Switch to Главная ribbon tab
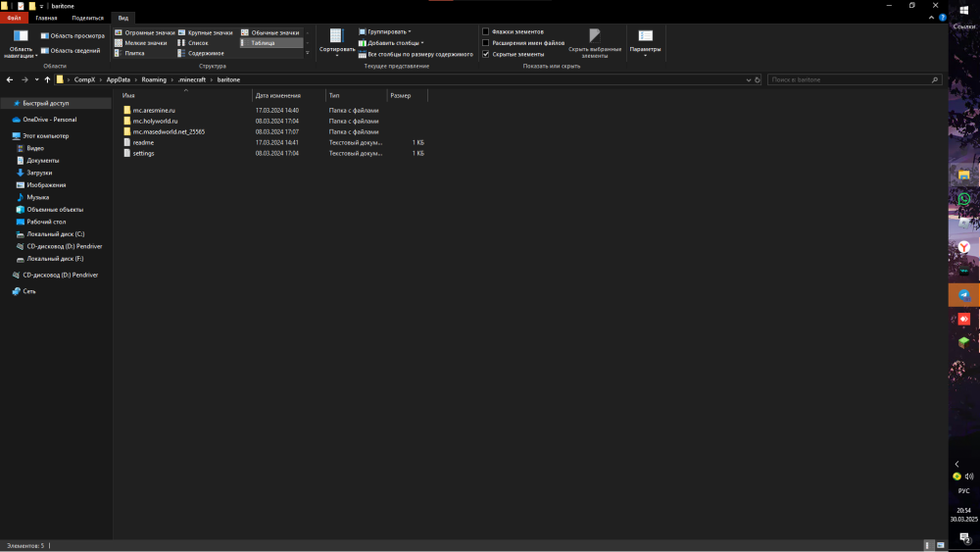Screen dimensions: 980x552 (x=46, y=18)
